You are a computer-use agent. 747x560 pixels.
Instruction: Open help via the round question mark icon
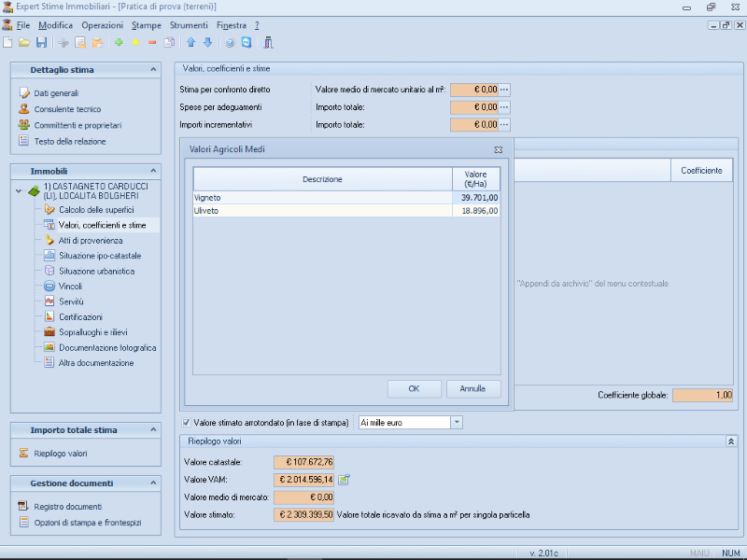tap(230, 43)
